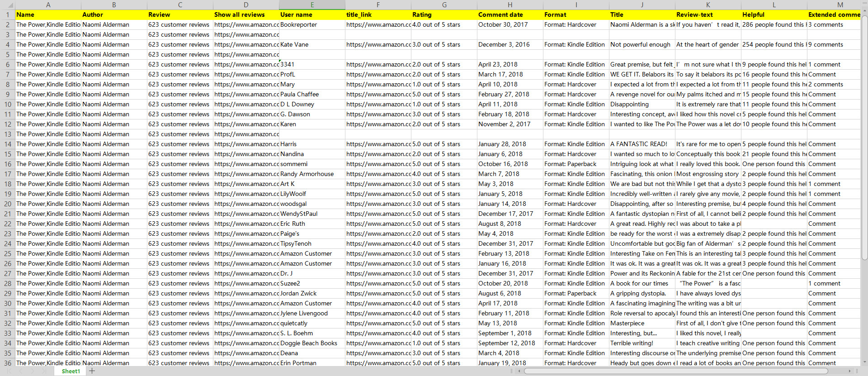This screenshot has width=868, height=376.
Task: Click the 'December 3, 2016' date cell
Action: [x=510, y=44]
